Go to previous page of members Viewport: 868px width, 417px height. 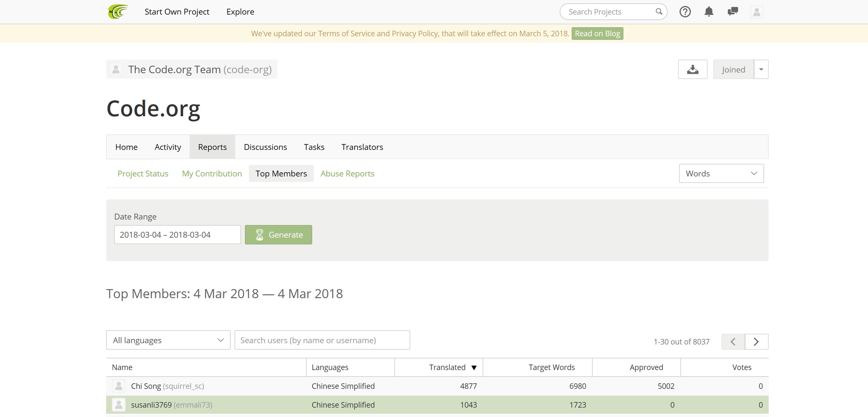tap(733, 342)
